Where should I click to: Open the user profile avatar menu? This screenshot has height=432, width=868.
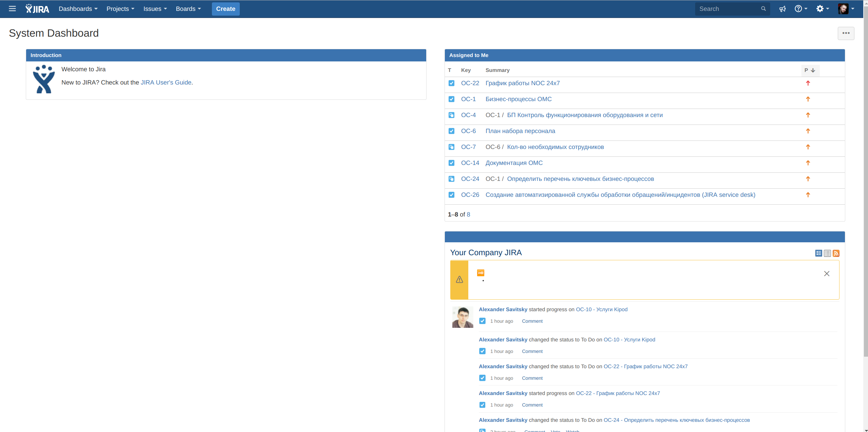846,9
